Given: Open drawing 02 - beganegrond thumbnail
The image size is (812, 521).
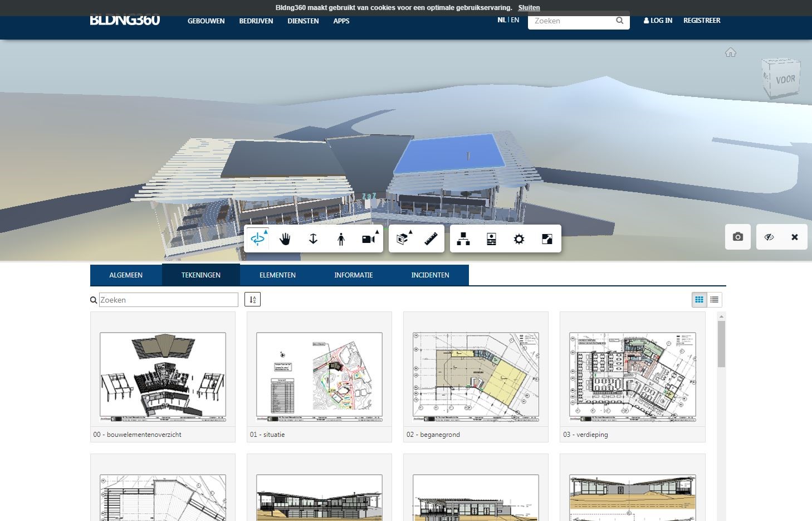Looking at the screenshot, I should pyautogui.click(x=476, y=376).
